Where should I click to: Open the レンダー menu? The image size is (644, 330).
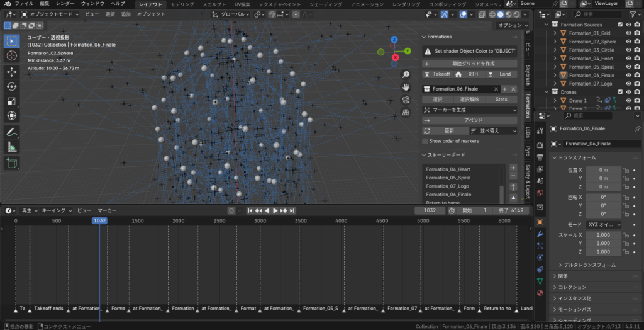(65, 4)
